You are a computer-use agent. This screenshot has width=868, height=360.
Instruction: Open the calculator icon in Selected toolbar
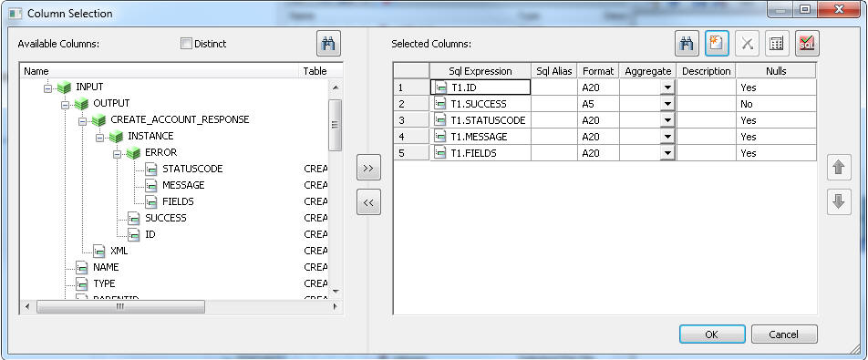pyautogui.click(x=777, y=44)
